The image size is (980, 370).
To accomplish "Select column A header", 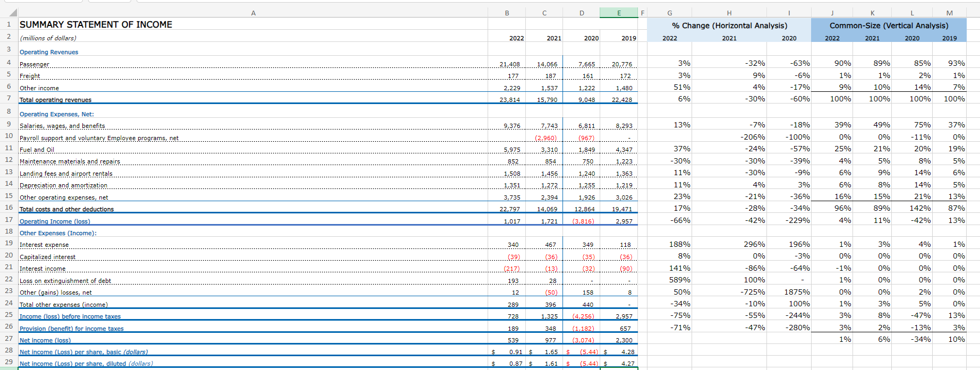I will coord(253,13).
